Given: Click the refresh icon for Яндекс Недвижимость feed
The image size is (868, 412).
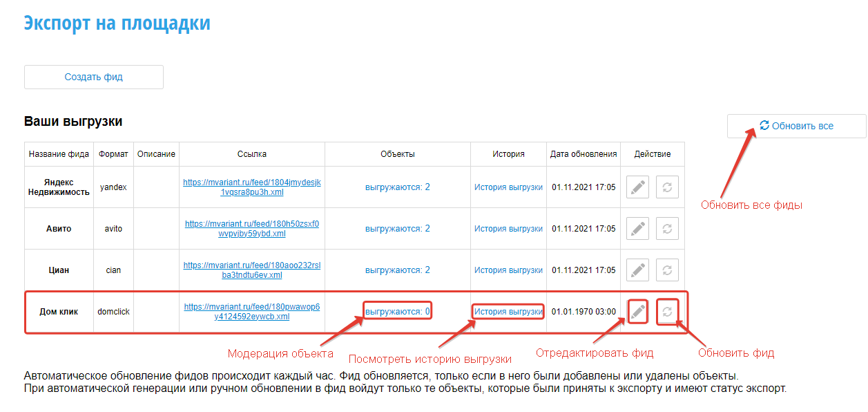Looking at the screenshot, I should tap(667, 187).
